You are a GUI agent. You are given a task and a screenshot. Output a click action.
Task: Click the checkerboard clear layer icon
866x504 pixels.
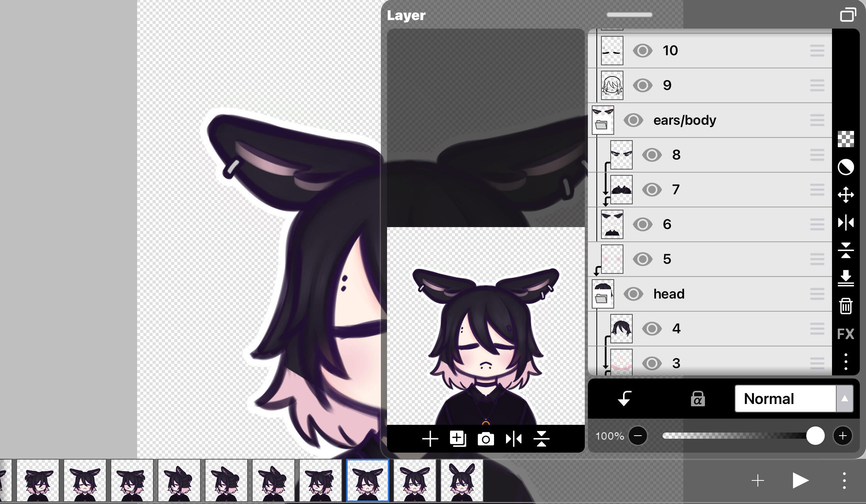[x=846, y=139]
